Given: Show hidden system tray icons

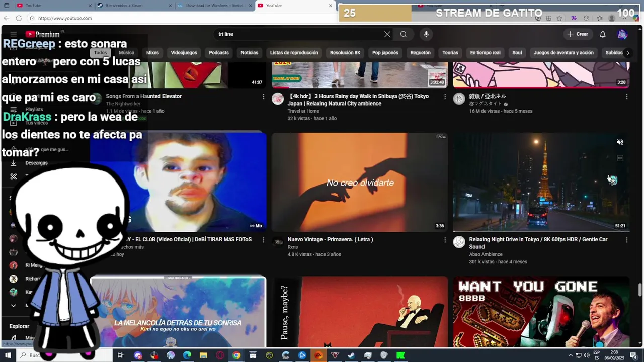Looking at the screenshot, I should [570, 355].
